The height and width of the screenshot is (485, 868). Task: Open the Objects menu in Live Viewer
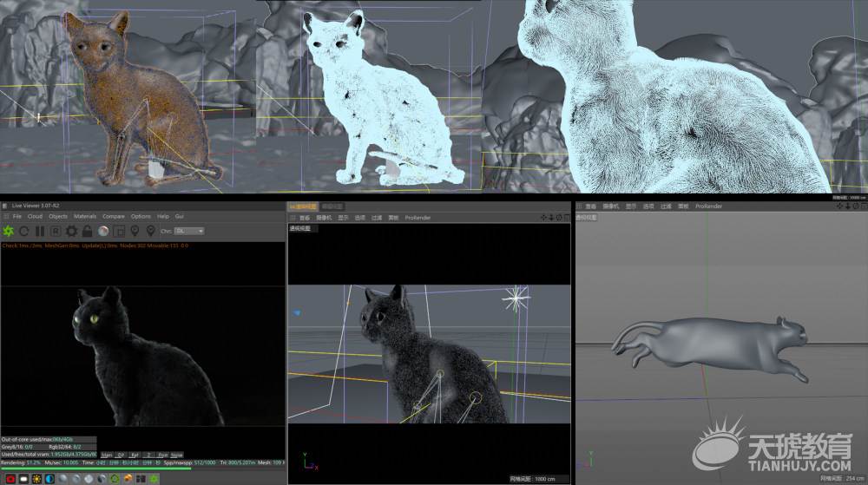point(58,216)
